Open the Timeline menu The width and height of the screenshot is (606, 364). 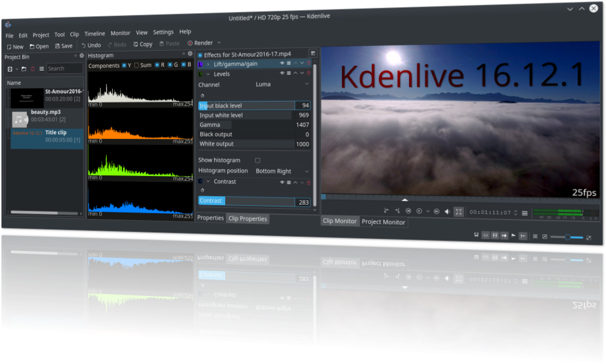pos(95,34)
